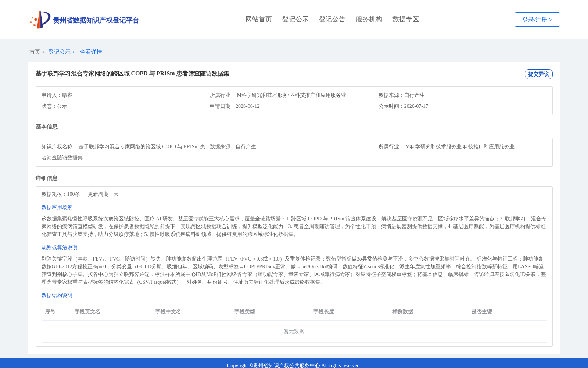Open 登记公告 navigation item

[x=332, y=19]
